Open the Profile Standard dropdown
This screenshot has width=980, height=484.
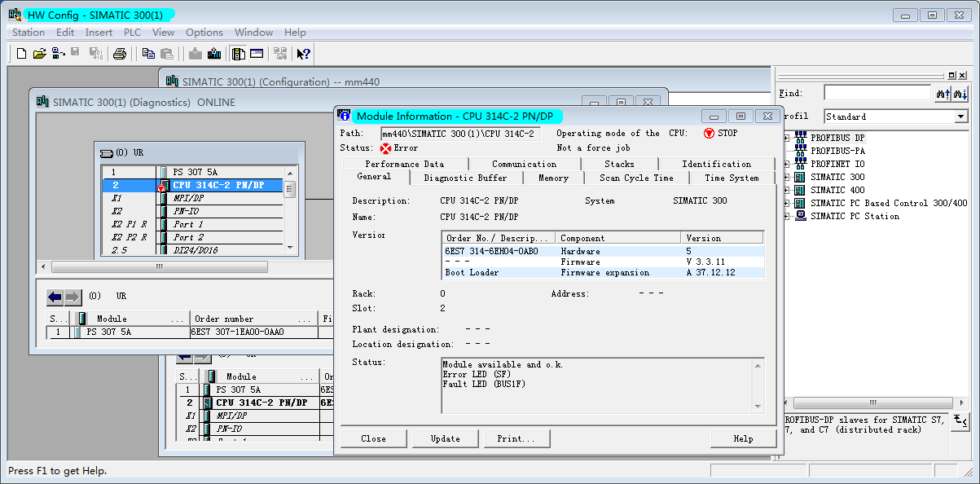960,117
